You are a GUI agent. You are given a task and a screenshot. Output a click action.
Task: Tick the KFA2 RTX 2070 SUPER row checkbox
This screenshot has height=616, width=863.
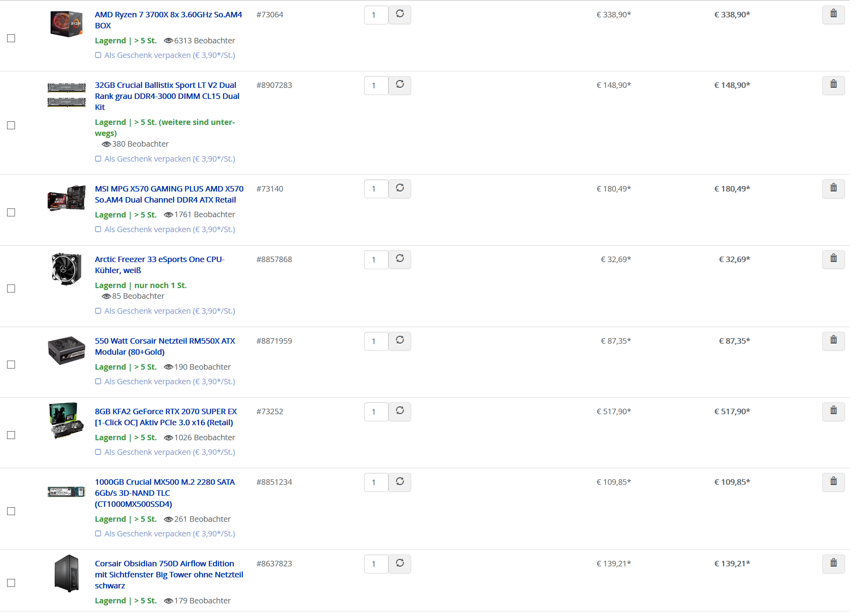[x=11, y=435]
